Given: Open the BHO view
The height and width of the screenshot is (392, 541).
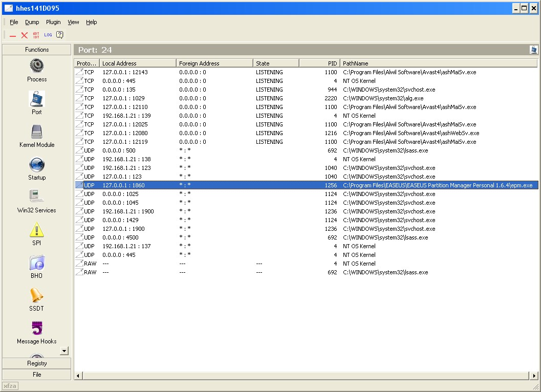Looking at the screenshot, I should tap(36, 267).
